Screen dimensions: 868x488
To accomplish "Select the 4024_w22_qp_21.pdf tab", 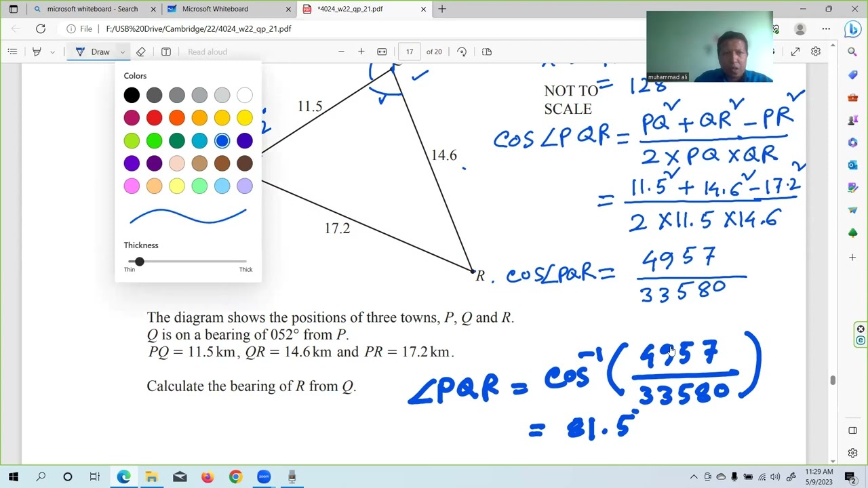I will pyautogui.click(x=364, y=9).
